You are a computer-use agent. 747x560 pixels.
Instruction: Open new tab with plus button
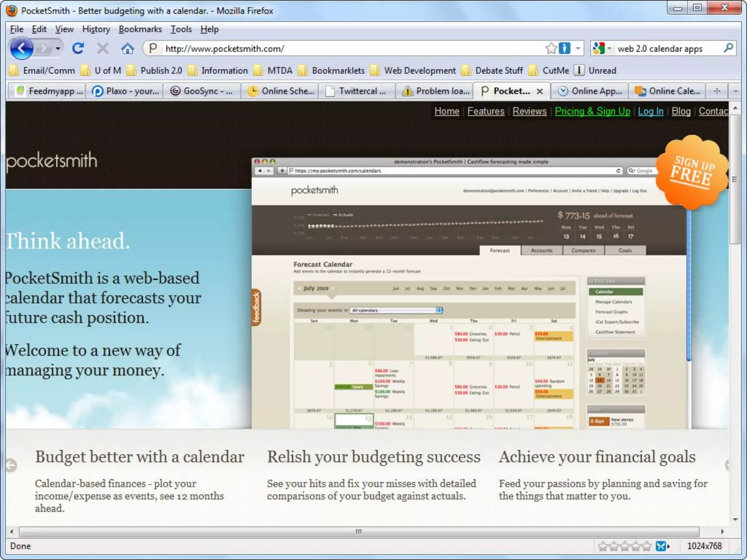click(717, 91)
